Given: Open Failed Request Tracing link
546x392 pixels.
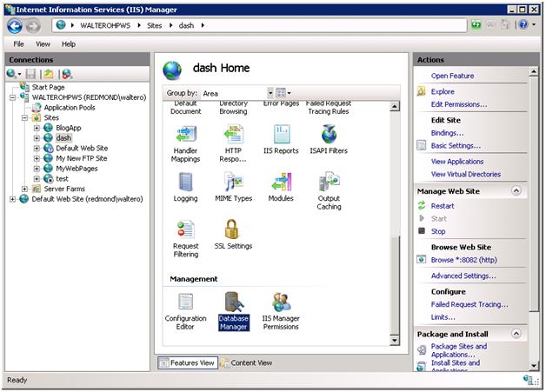Looking at the screenshot, I should (469, 304).
